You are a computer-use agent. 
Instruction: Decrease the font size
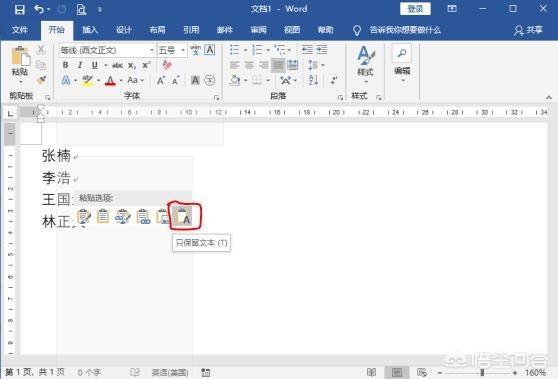[x=175, y=80]
